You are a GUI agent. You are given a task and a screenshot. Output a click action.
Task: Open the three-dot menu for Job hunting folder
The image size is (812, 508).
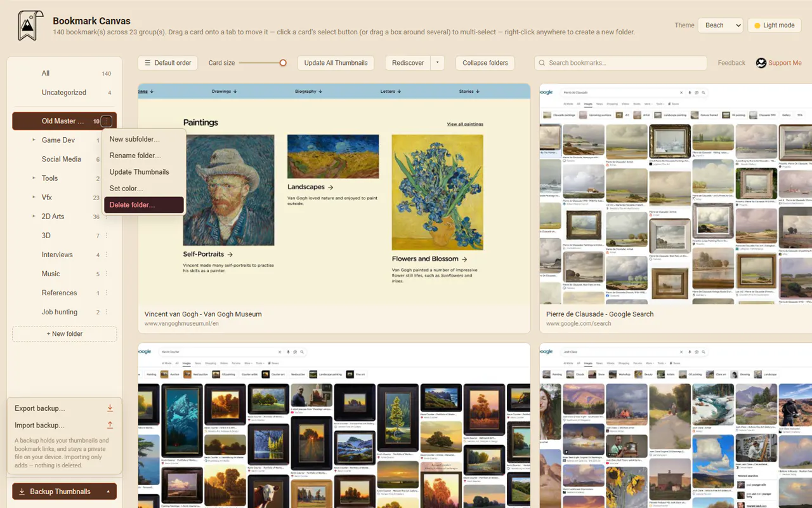(x=107, y=312)
